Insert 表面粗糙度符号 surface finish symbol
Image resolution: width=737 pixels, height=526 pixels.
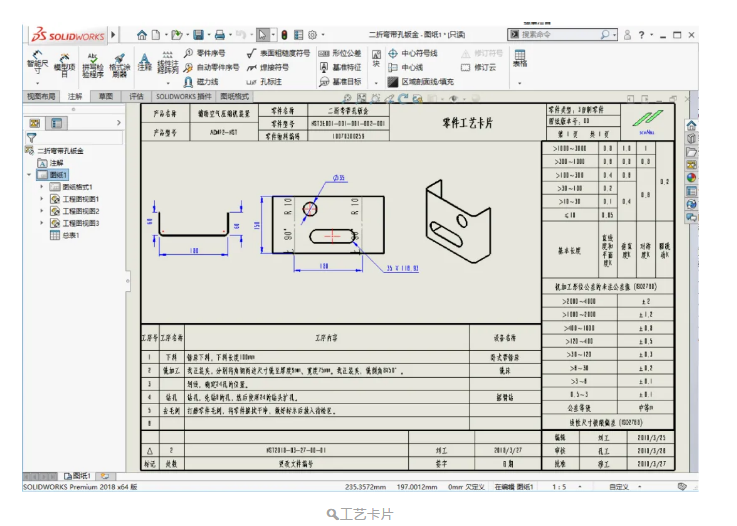[x=277, y=53]
